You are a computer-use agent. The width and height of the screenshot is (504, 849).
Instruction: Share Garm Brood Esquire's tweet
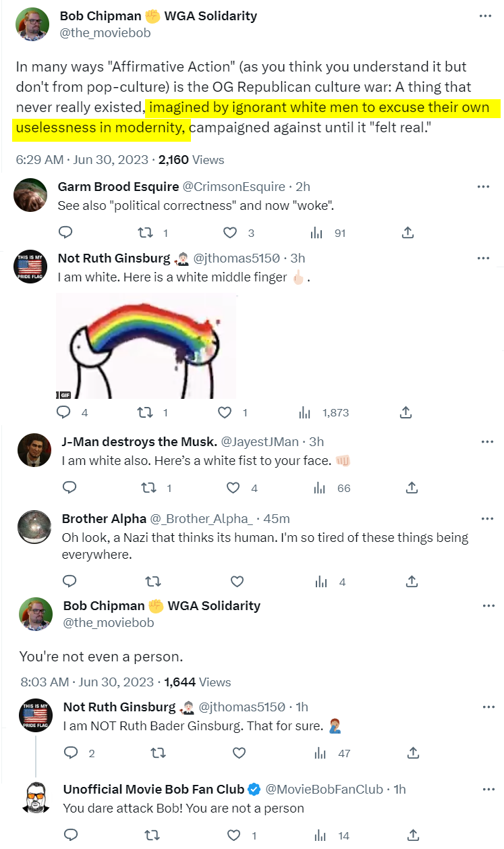408,233
